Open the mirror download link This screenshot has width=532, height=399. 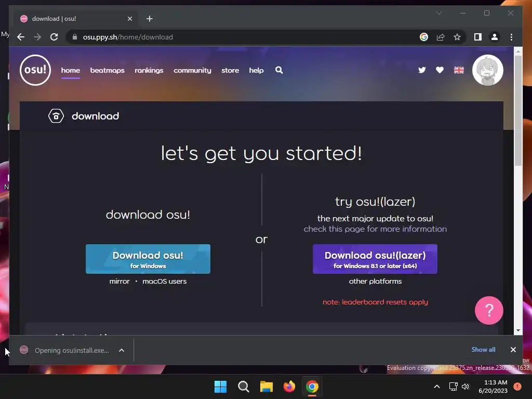(x=119, y=281)
